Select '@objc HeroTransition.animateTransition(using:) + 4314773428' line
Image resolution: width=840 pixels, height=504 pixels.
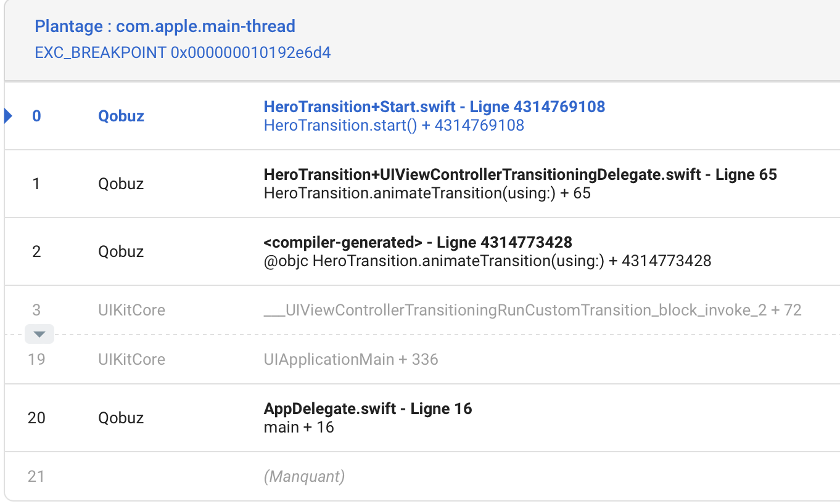(487, 261)
